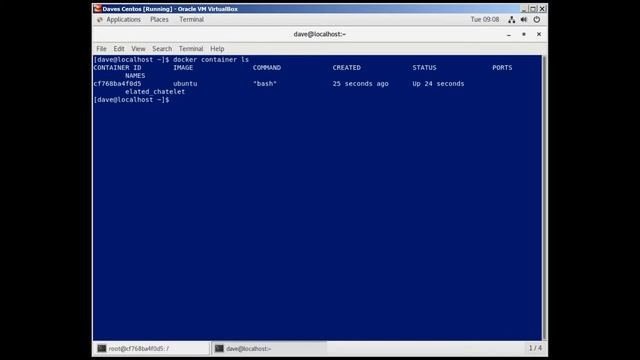Click the power icon in top panel
Image resolution: width=640 pixels, height=360 pixels.
click(x=537, y=20)
